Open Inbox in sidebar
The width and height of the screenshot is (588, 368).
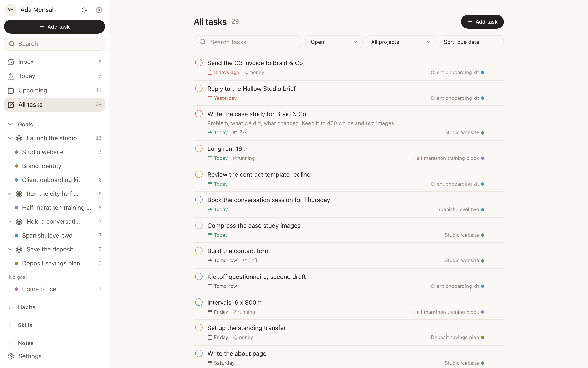click(x=55, y=62)
